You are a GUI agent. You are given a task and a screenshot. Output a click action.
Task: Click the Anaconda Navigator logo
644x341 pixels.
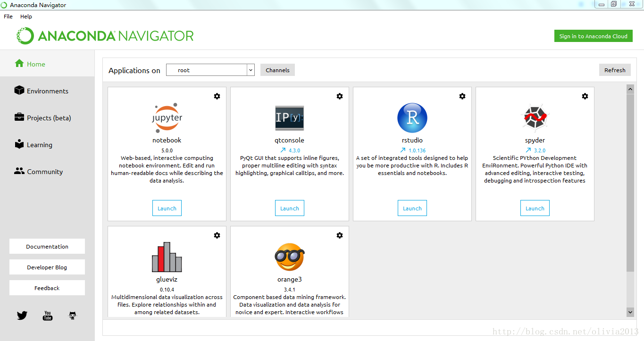click(105, 36)
